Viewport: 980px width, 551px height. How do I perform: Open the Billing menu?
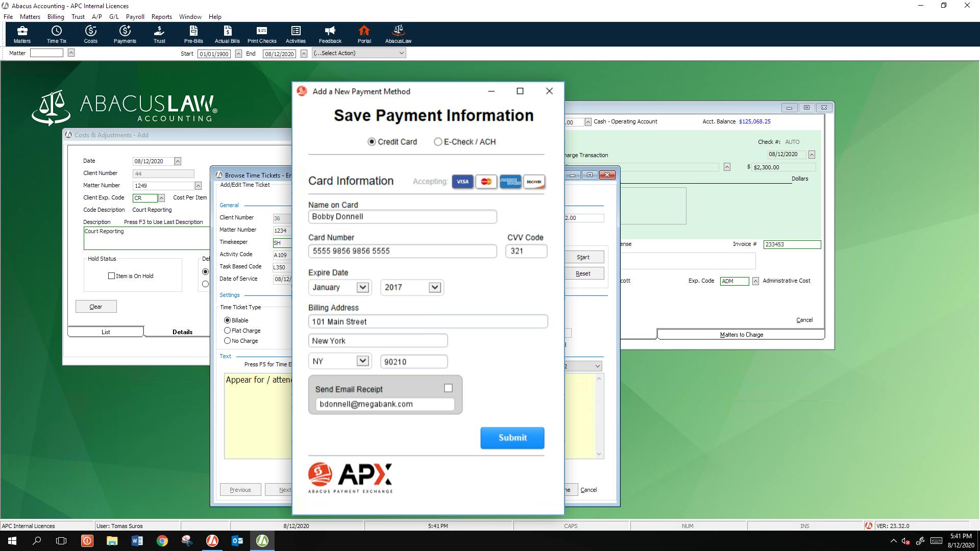click(55, 16)
